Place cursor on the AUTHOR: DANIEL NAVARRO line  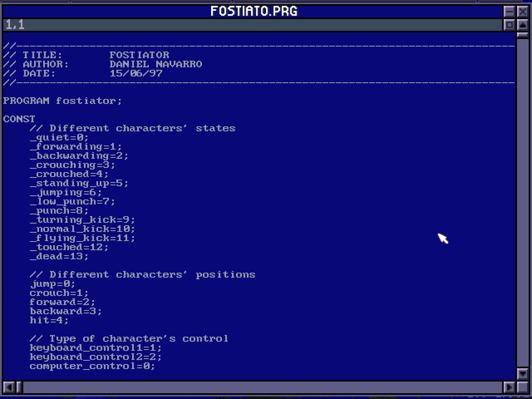coord(103,64)
